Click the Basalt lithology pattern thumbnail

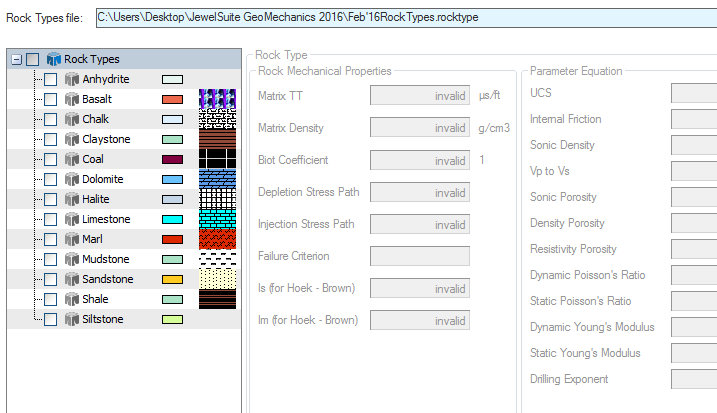pyautogui.click(x=215, y=99)
